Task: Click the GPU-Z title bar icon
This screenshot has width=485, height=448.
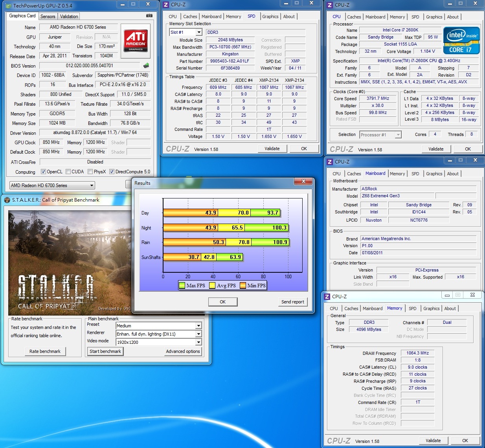Action: [9, 6]
